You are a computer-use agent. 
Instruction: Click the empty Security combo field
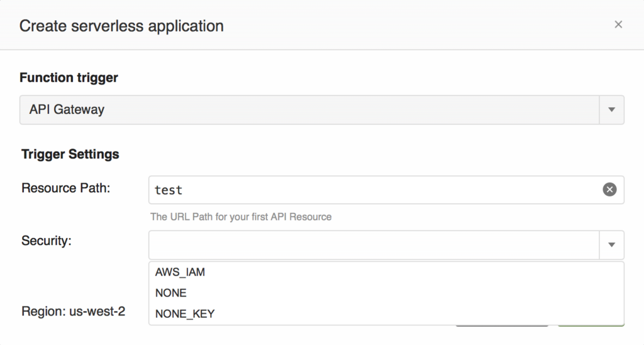pyautogui.click(x=374, y=245)
